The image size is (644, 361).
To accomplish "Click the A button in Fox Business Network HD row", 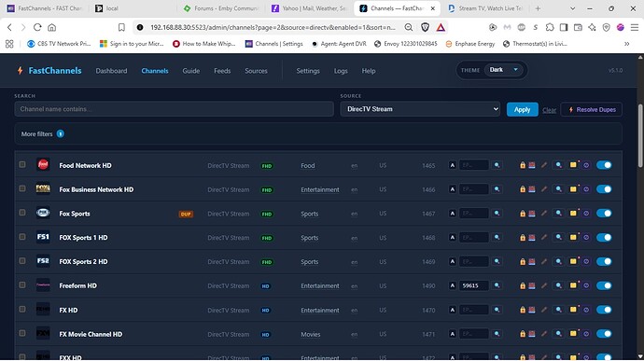I will coord(452,189).
